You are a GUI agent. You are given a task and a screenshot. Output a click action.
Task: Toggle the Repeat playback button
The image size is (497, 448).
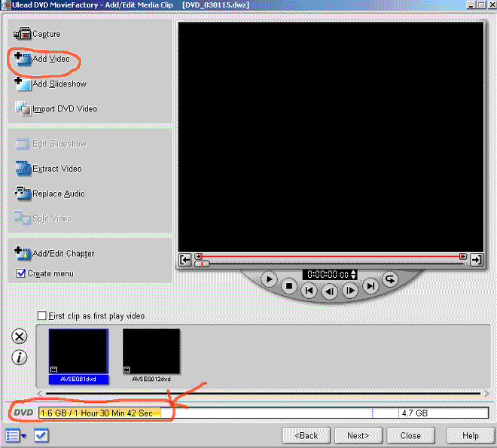click(x=390, y=279)
